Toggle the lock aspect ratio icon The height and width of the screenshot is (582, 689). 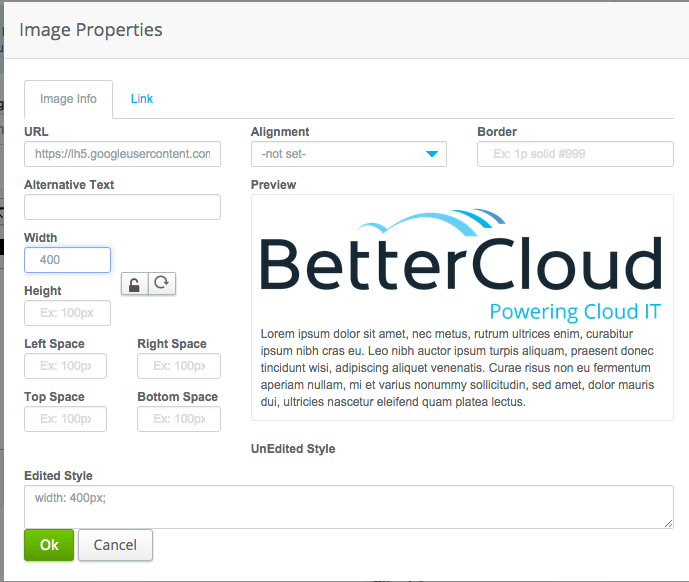pos(134,284)
